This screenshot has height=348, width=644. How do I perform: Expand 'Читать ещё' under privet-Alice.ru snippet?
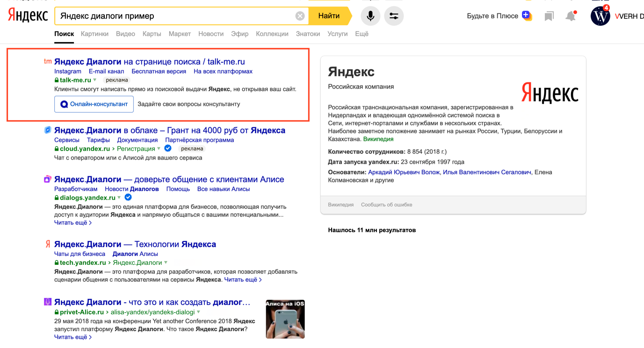[73, 337]
